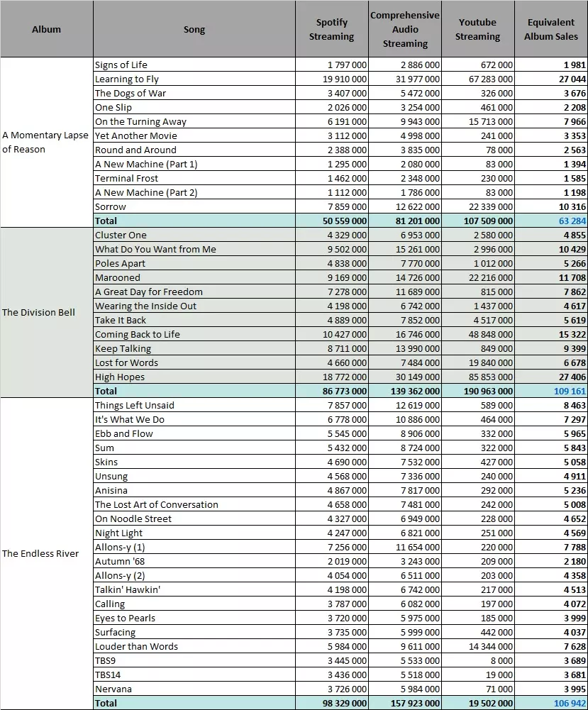This screenshot has height=710, width=588.
Task: Click Terminal Frost song cell
Action: tap(194, 179)
